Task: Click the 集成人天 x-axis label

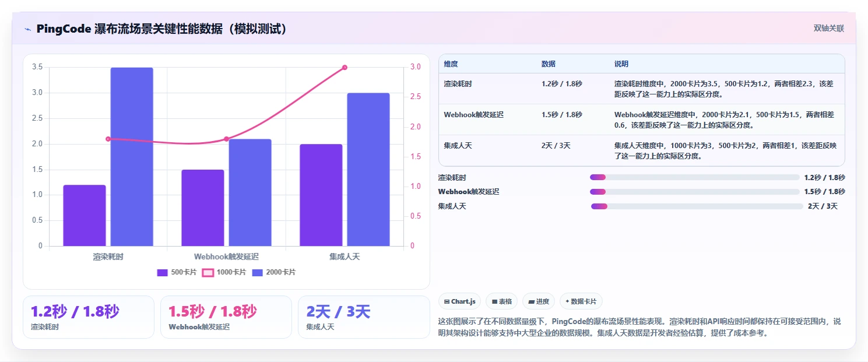Action: 345,256
